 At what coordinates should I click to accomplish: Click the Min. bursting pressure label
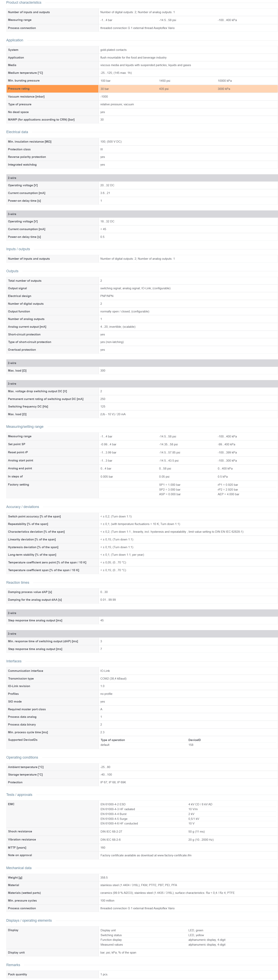coord(24,81)
